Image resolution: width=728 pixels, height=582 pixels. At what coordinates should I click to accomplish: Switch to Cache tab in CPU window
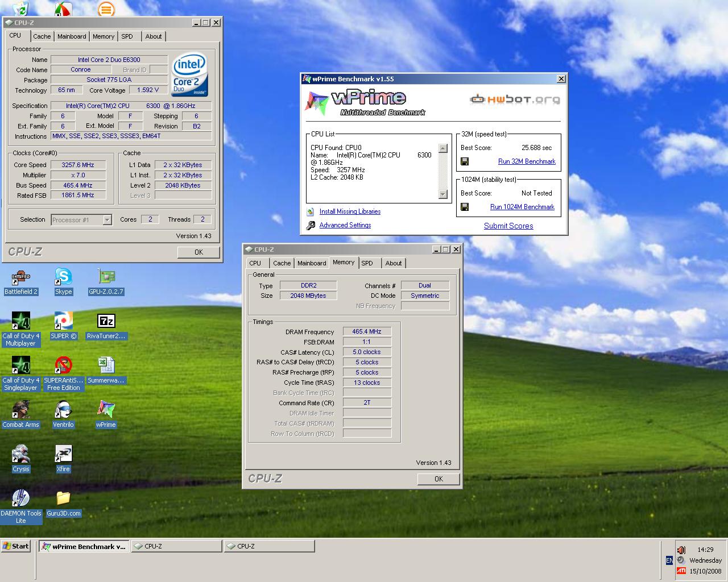pyautogui.click(x=42, y=36)
